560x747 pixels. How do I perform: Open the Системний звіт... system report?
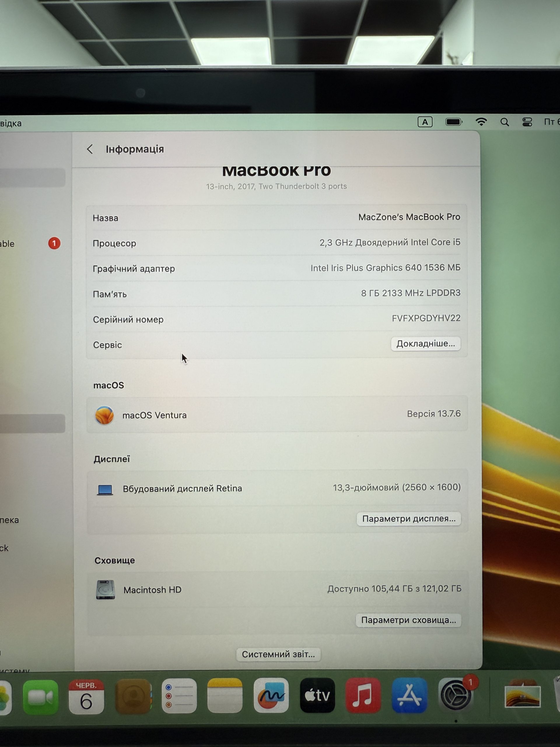coord(278,654)
